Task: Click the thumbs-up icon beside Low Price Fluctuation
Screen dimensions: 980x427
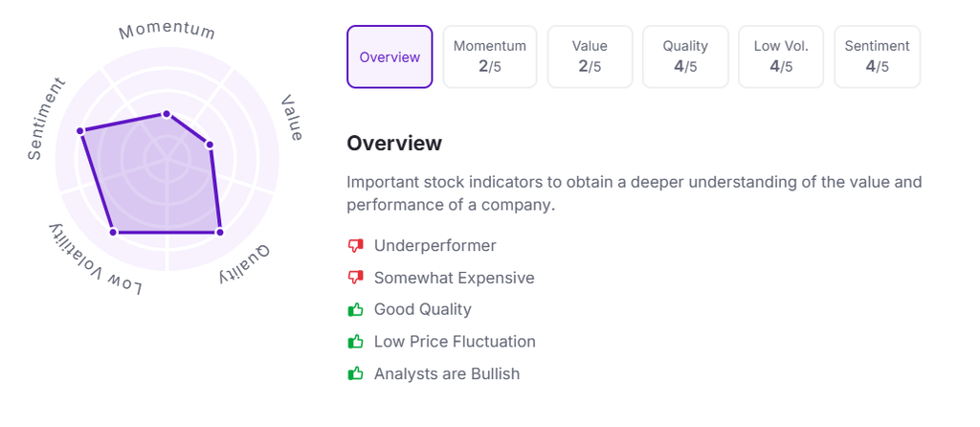Action: coord(356,342)
